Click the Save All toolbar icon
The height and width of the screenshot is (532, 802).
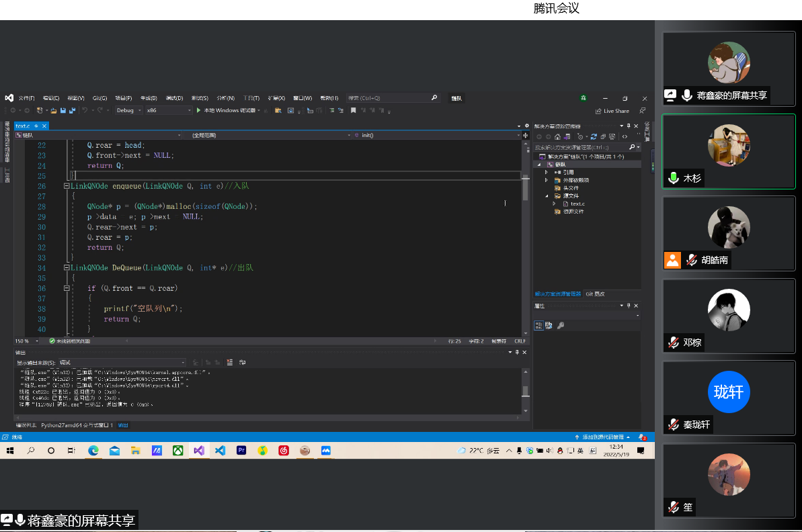coord(71,110)
